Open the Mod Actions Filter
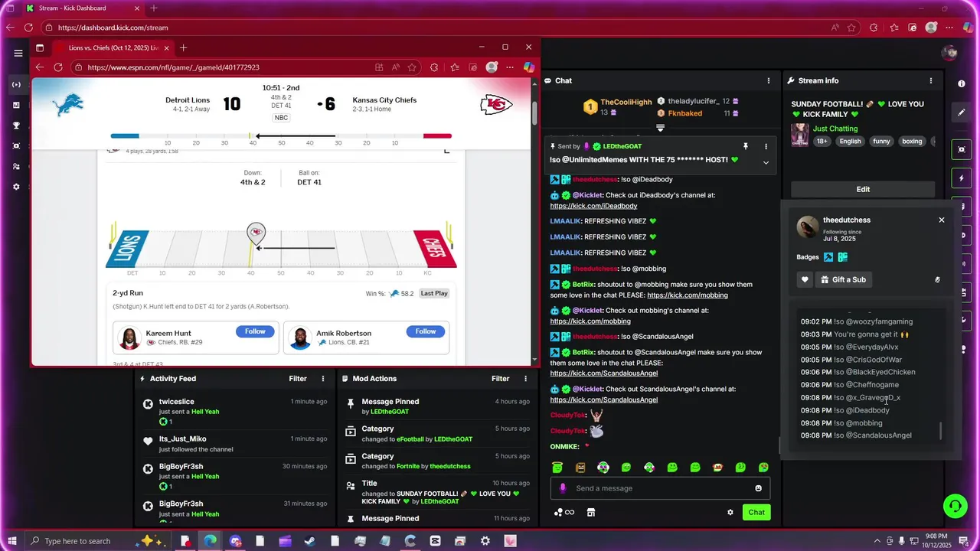 pyautogui.click(x=500, y=378)
